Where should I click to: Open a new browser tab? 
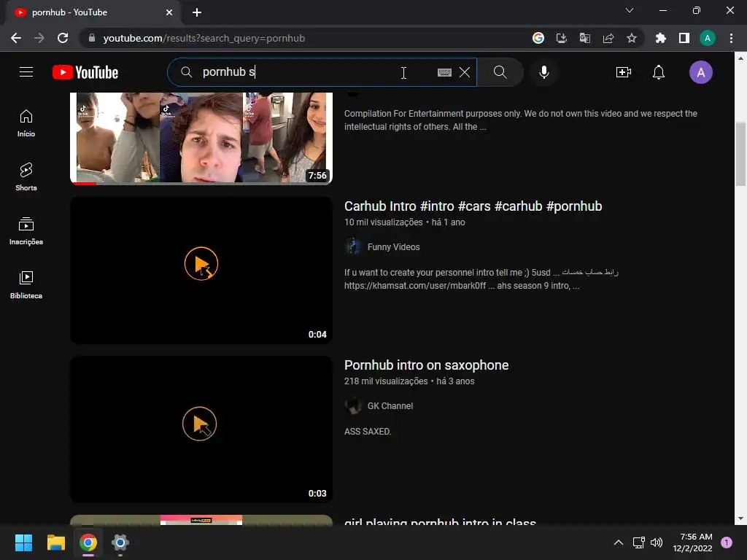tap(197, 12)
